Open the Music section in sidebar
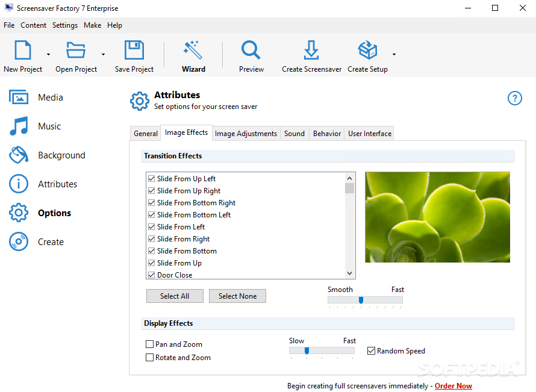The height and width of the screenshot is (392, 536). point(35,126)
